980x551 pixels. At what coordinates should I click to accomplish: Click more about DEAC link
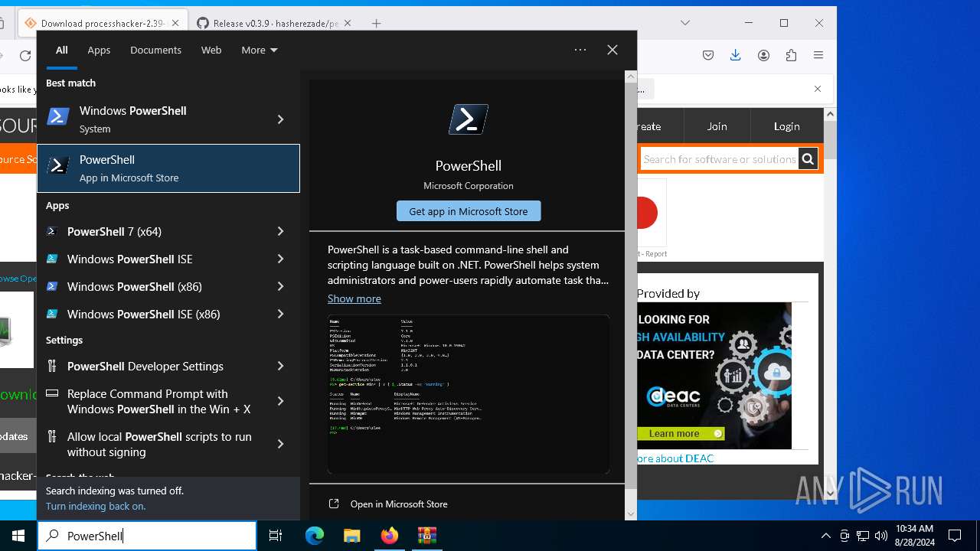coord(675,458)
